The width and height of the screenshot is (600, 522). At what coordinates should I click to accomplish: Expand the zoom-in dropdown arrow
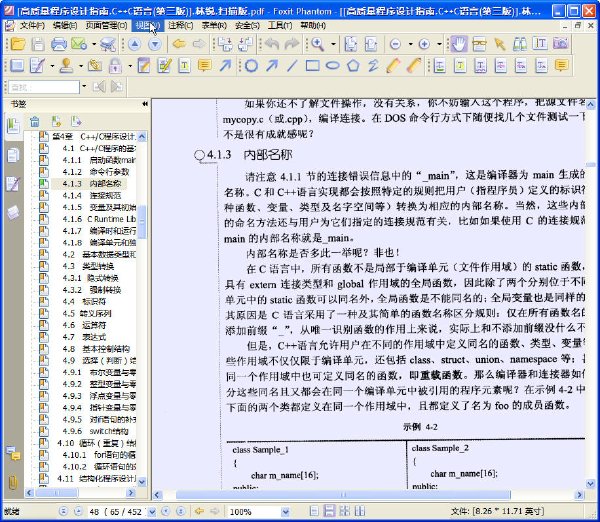click(x=439, y=44)
